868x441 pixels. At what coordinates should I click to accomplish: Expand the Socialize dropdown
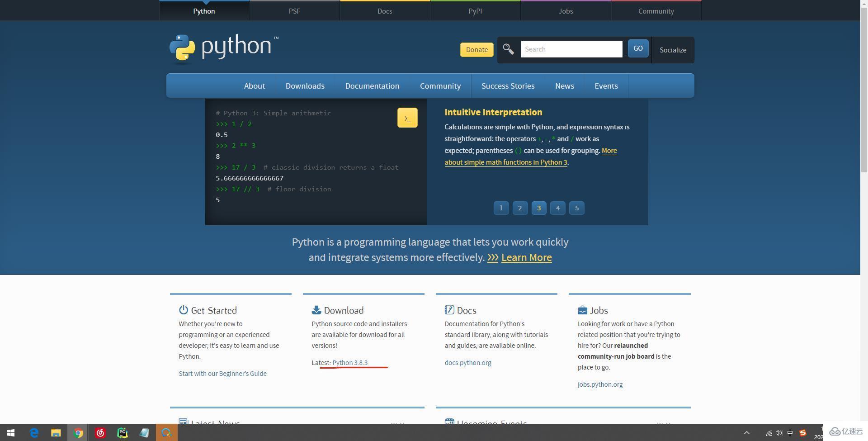[x=673, y=50]
